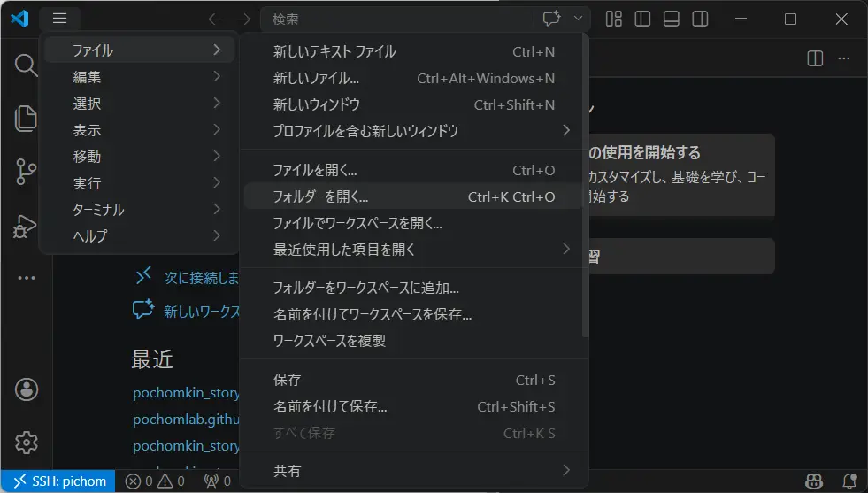Open the Accounts icon menu

[x=26, y=389]
